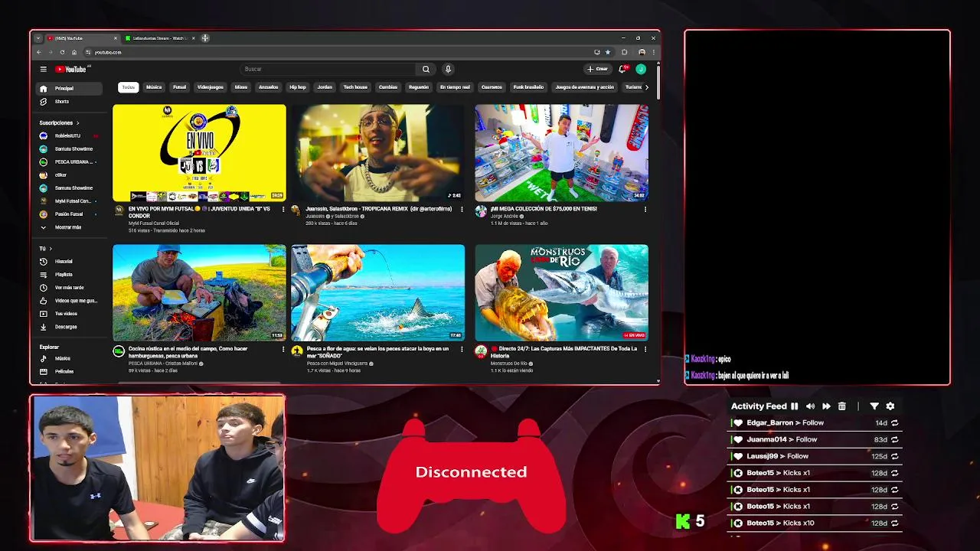The image size is (980, 551).
Task: Open the account avatar menu
Action: [641, 69]
